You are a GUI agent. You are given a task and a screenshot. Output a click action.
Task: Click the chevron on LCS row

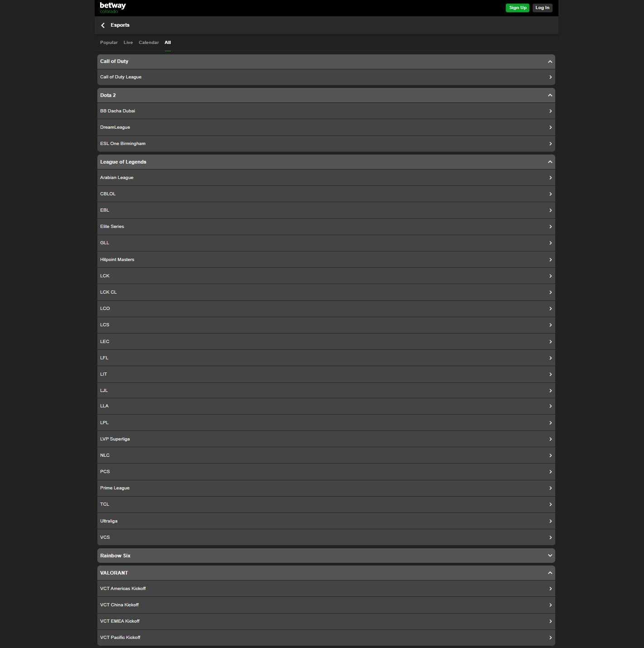click(550, 325)
